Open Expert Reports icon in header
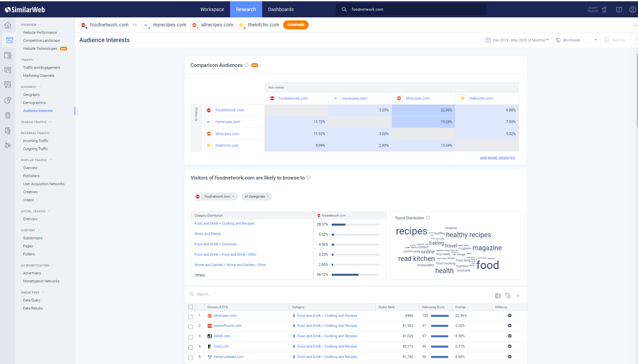 [604, 9]
